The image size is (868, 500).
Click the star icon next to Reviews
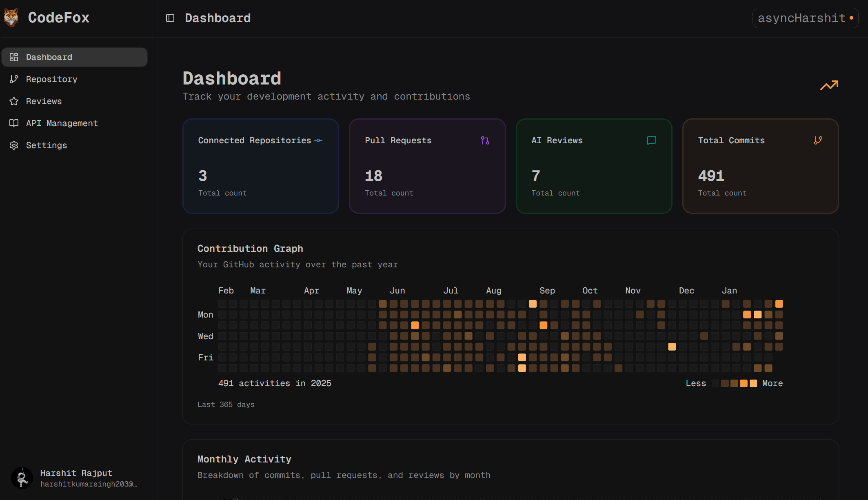click(13, 101)
